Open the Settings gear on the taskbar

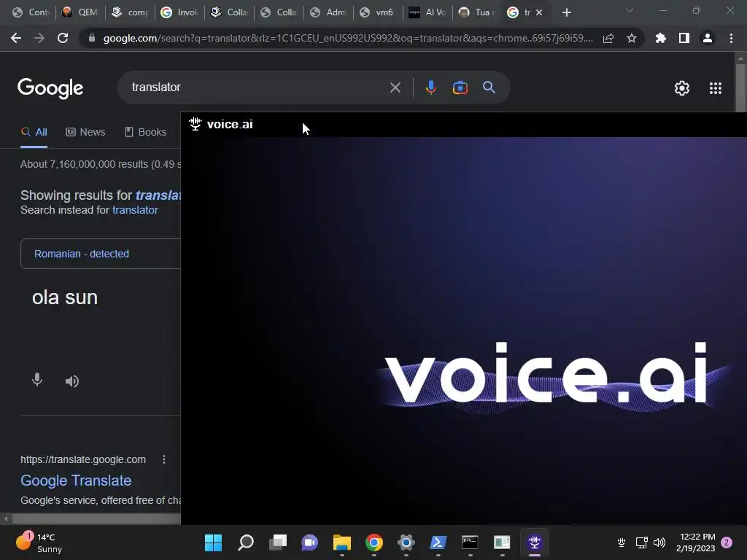point(406,542)
